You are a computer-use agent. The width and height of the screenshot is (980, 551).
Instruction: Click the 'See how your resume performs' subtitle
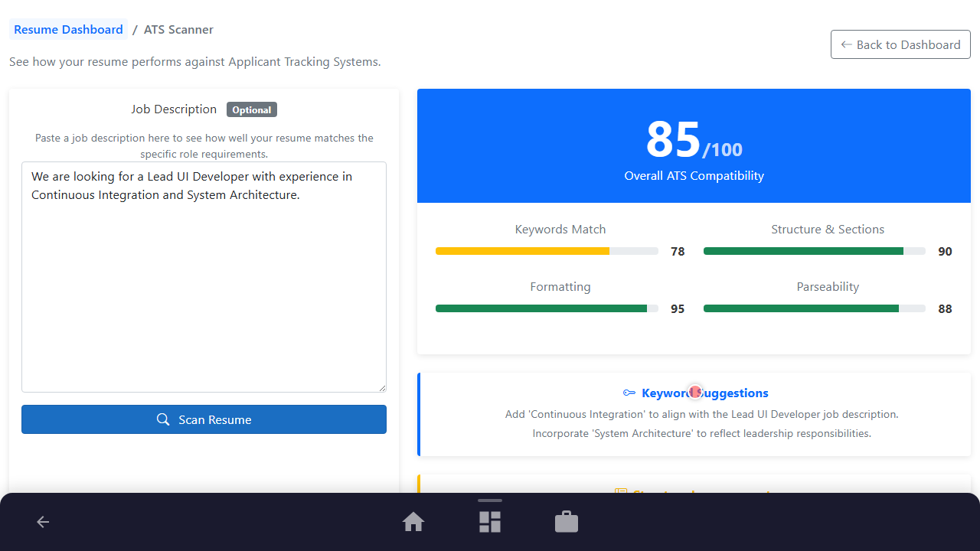pyautogui.click(x=194, y=61)
